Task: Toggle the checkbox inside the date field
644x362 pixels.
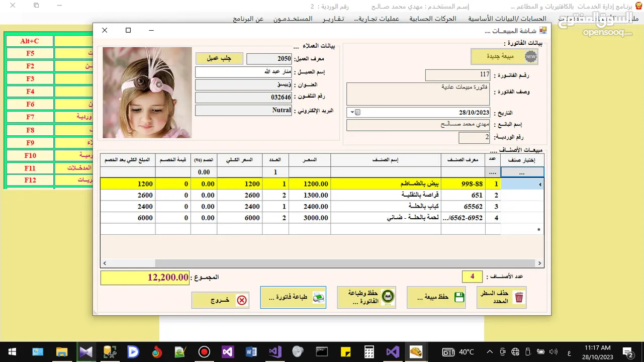Action: [358, 113]
